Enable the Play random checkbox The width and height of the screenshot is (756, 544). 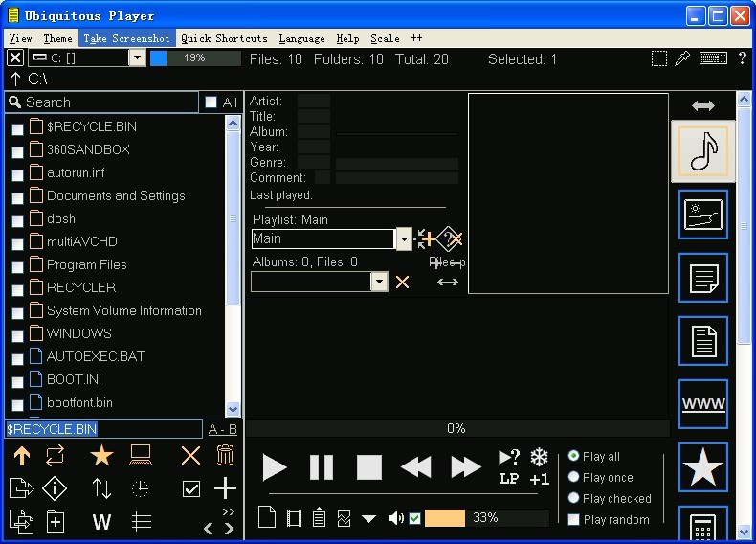574,519
